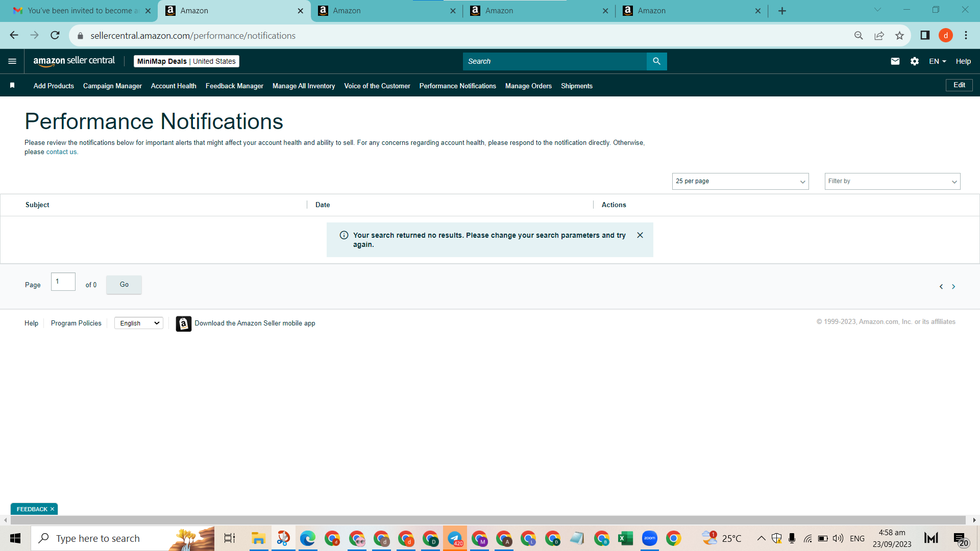Click the Amazon Seller app icon
980x551 pixels.
pyautogui.click(x=184, y=324)
